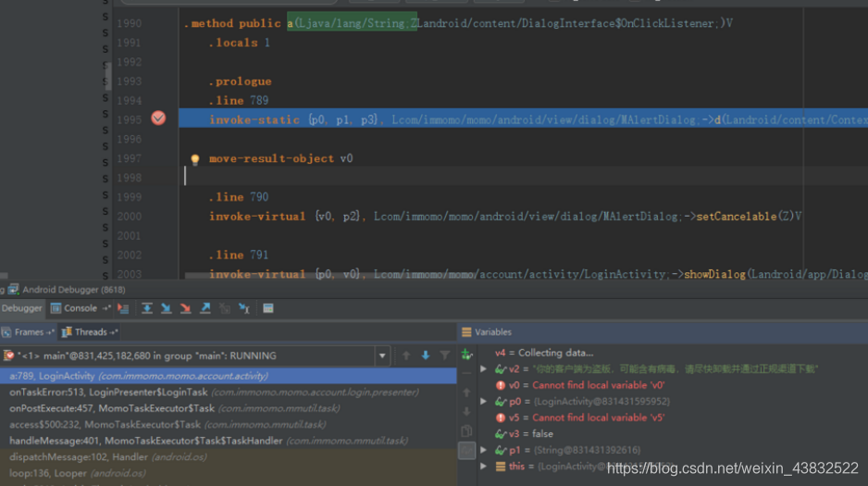
Task: Click the Android Debugger session icon
Action: [x=13, y=290]
